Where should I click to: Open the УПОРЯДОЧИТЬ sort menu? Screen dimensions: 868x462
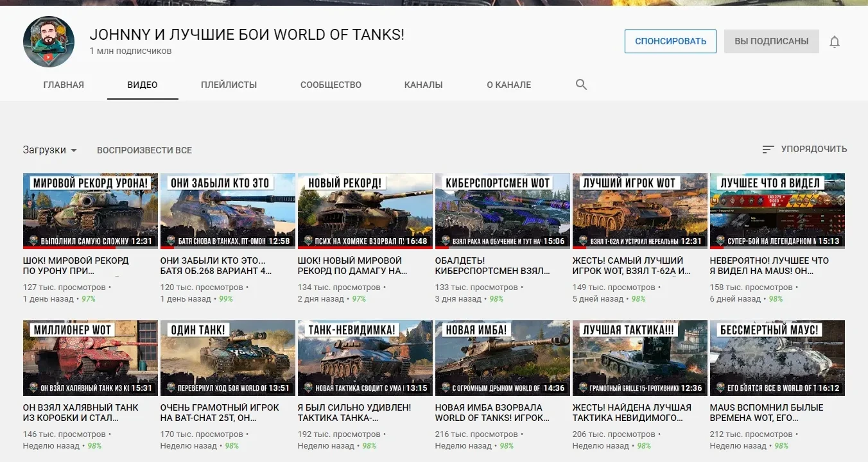813,149
